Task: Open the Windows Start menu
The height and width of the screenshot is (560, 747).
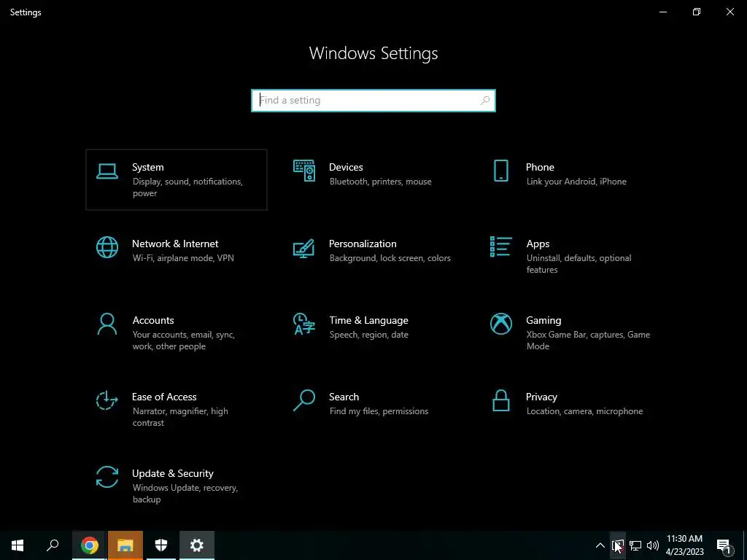Action: [18, 545]
